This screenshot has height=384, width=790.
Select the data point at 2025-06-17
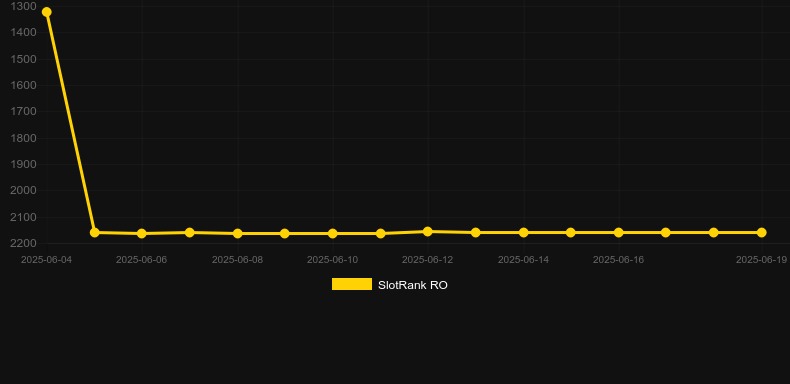tap(666, 232)
